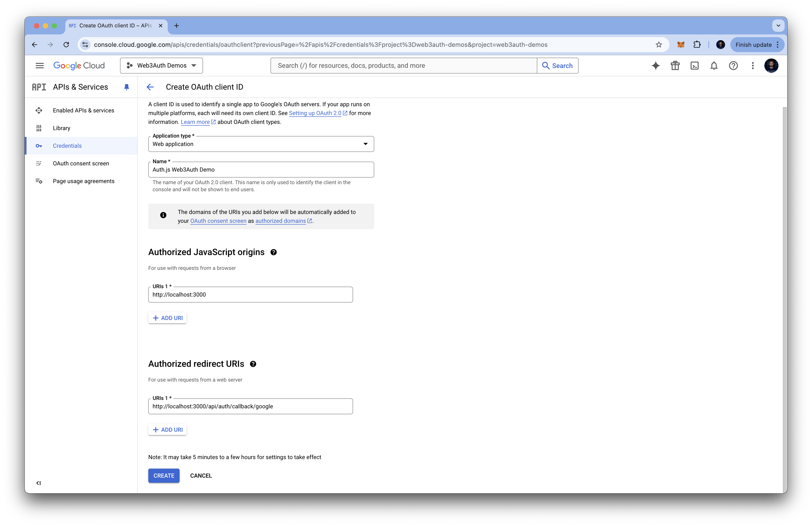This screenshot has width=812, height=526.
Task: Edit the Name field Auth.js Web3Auth Demo
Action: point(261,170)
